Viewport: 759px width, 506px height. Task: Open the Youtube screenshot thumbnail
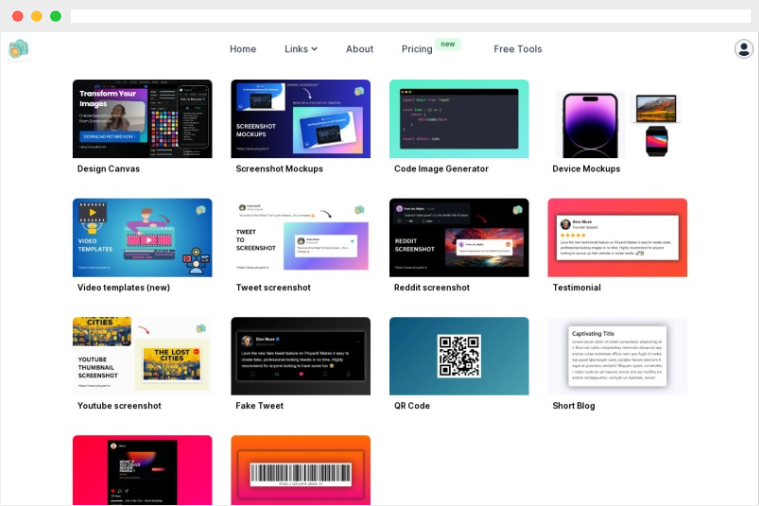coord(142,356)
